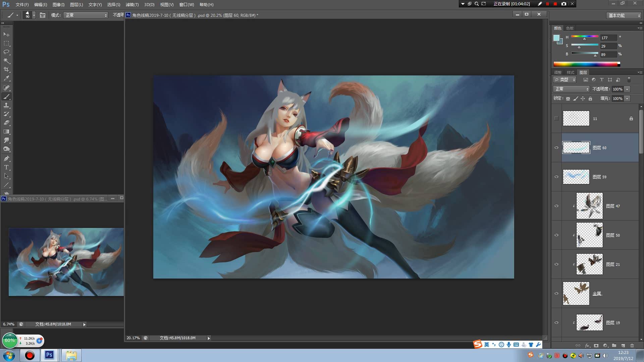Select the History Brush tool

pos(6,114)
